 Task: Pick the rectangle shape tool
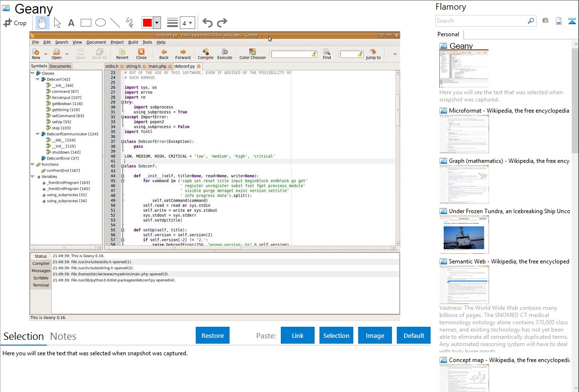[86, 23]
